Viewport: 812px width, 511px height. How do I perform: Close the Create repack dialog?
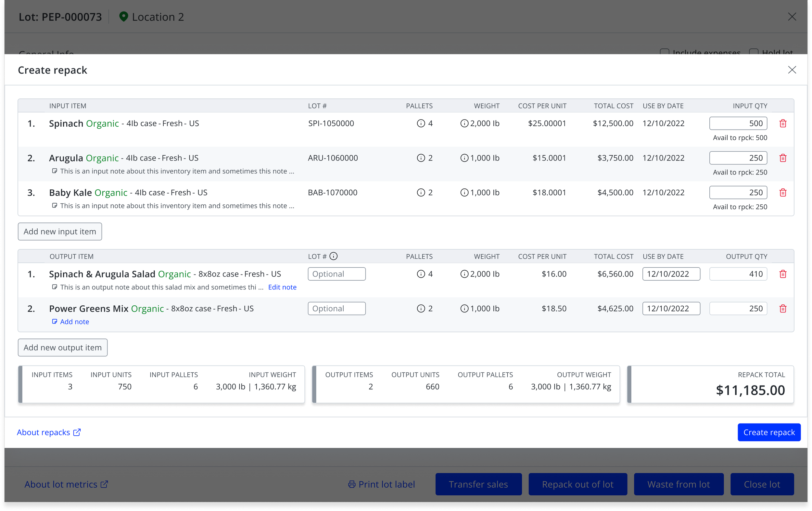pyautogui.click(x=792, y=70)
